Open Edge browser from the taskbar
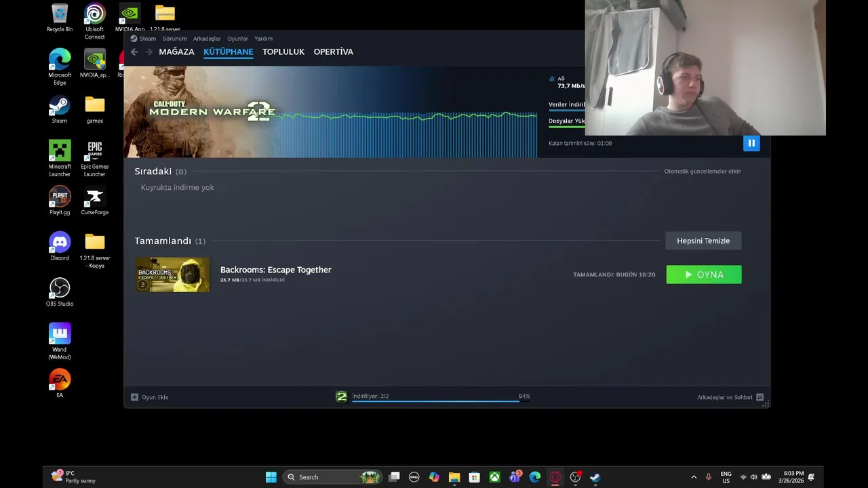868x488 pixels. pyautogui.click(x=535, y=477)
